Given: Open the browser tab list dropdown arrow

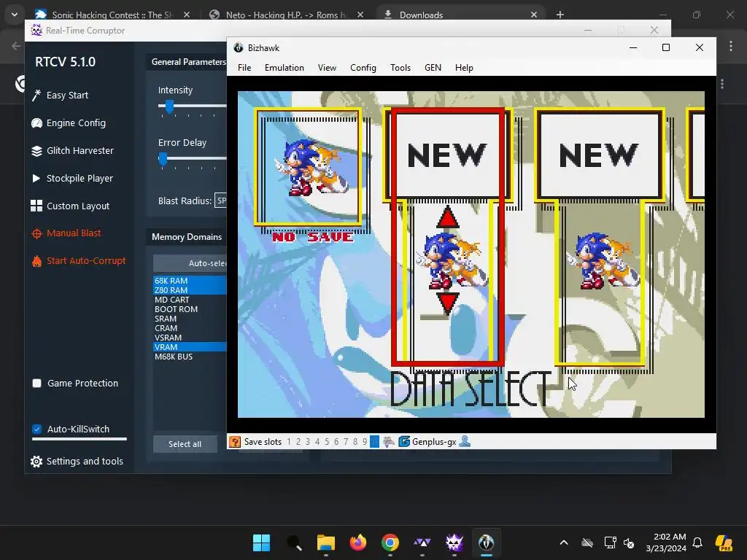Looking at the screenshot, I should pos(15,15).
